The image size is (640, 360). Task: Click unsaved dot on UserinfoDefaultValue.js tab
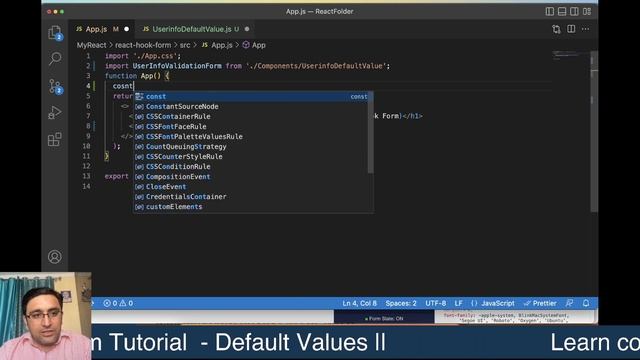pyautogui.click(x=247, y=29)
